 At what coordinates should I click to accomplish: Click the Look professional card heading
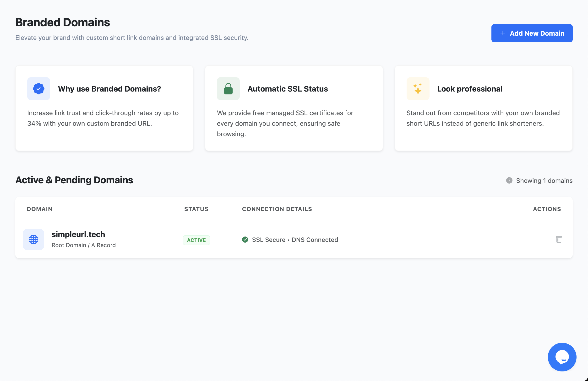(470, 89)
